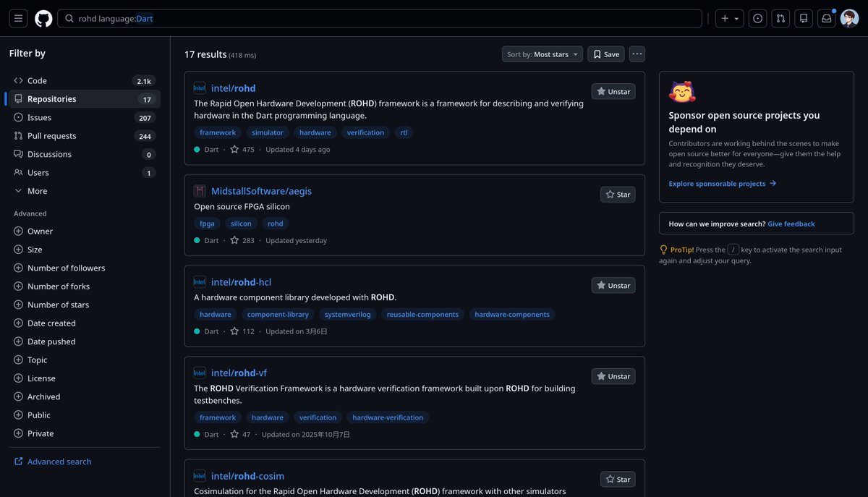The image size is (868, 497).
Task: Open the Sort by Most stars dropdown
Action: point(542,54)
